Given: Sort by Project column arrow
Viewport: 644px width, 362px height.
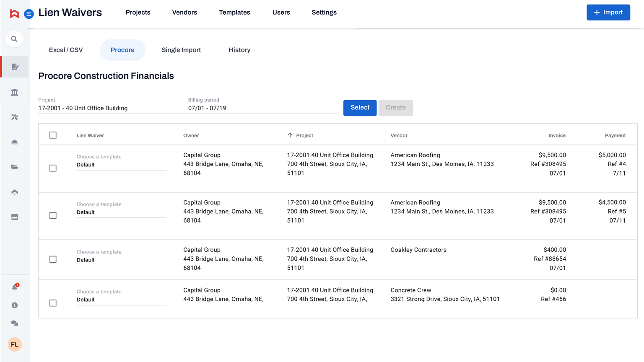Looking at the screenshot, I should pos(290,135).
